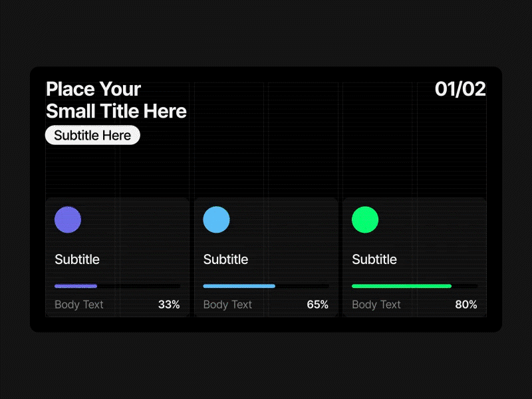Click the 01/02 page counter

pos(460,89)
